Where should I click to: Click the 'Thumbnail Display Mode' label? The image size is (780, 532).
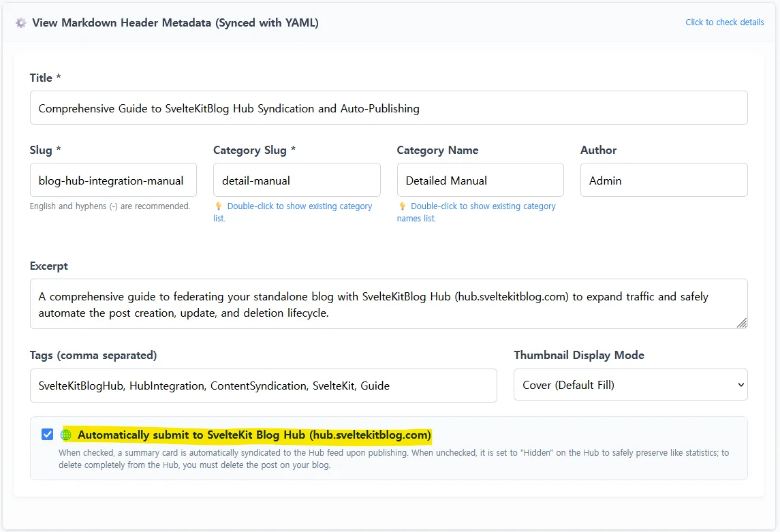click(x=579, y=355)
